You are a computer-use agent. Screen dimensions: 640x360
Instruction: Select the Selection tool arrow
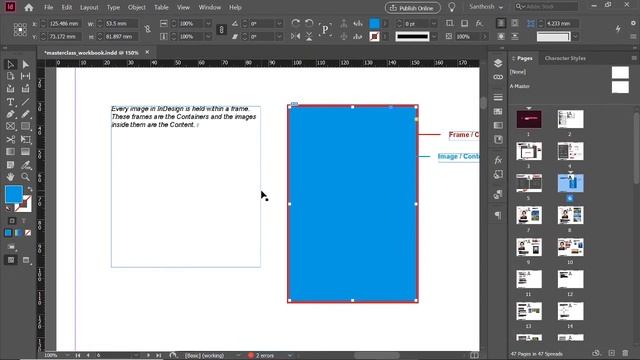click(11, 64)
